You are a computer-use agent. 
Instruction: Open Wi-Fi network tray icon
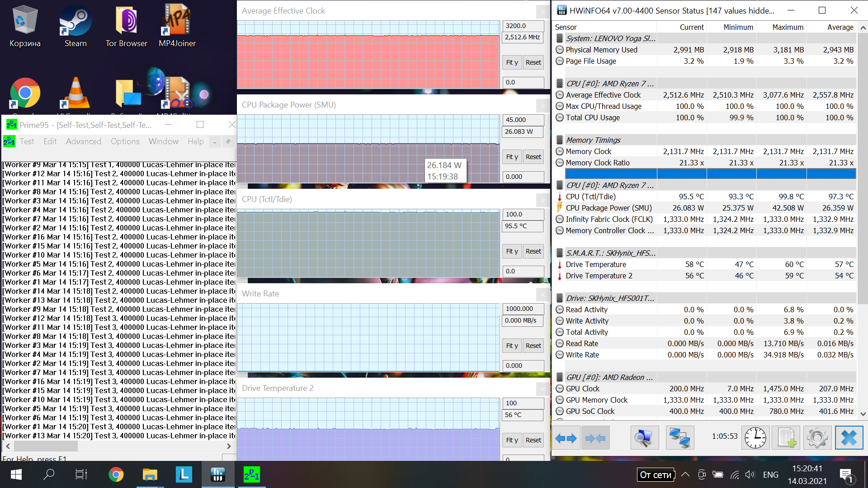coord(735,474)
